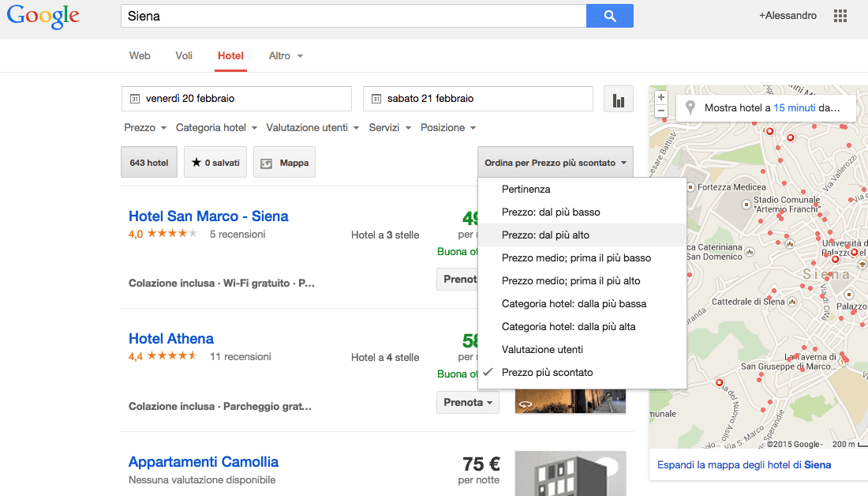Zoom out on the map

661,111
